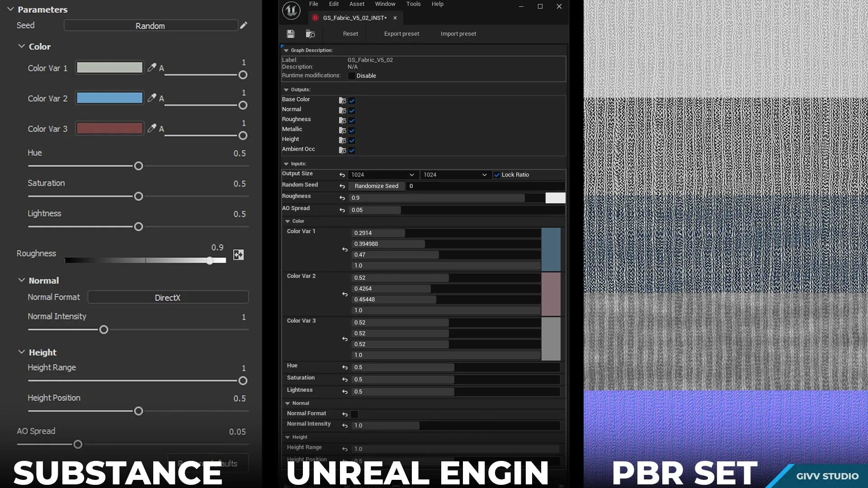The width and height of the screenshot is (868, 488).
Task: Open the second Output Size 1024 dropdown
Action: 455,175
